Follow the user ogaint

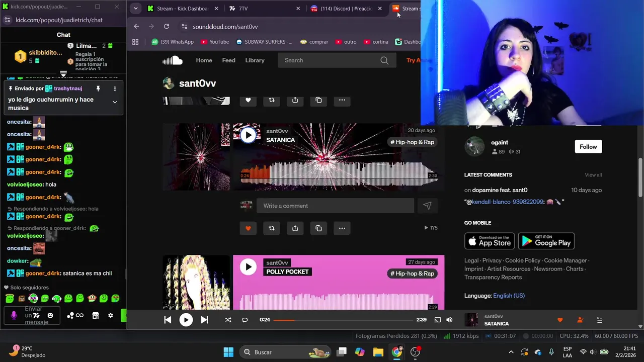[588, 147]
